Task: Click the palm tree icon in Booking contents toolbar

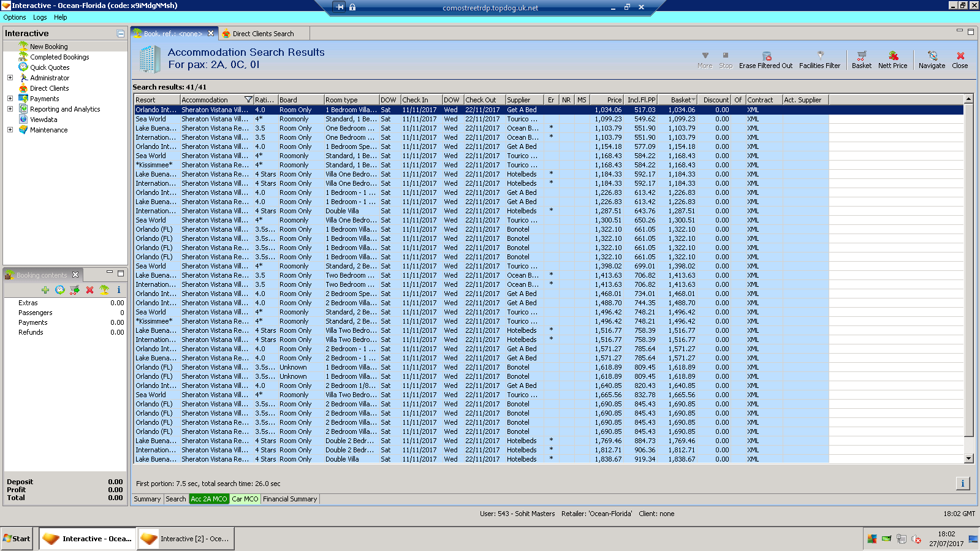Action: (104, 290)
